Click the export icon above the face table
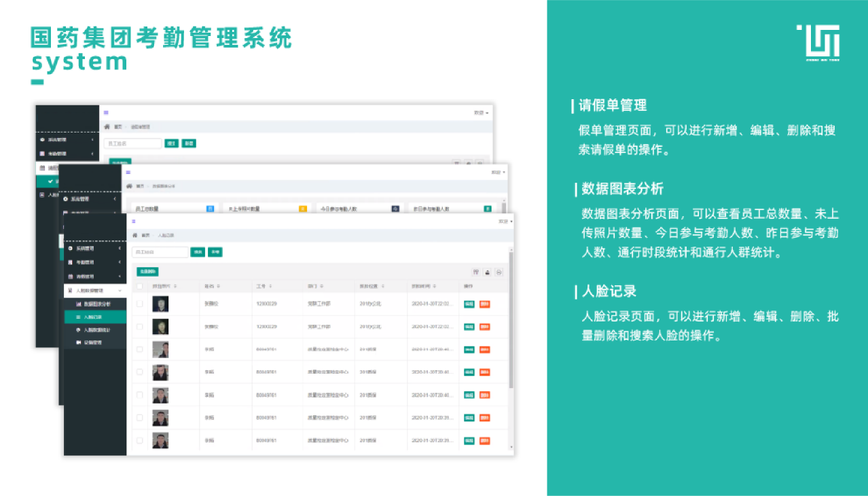The image size is (868, 496). (488, 272)
